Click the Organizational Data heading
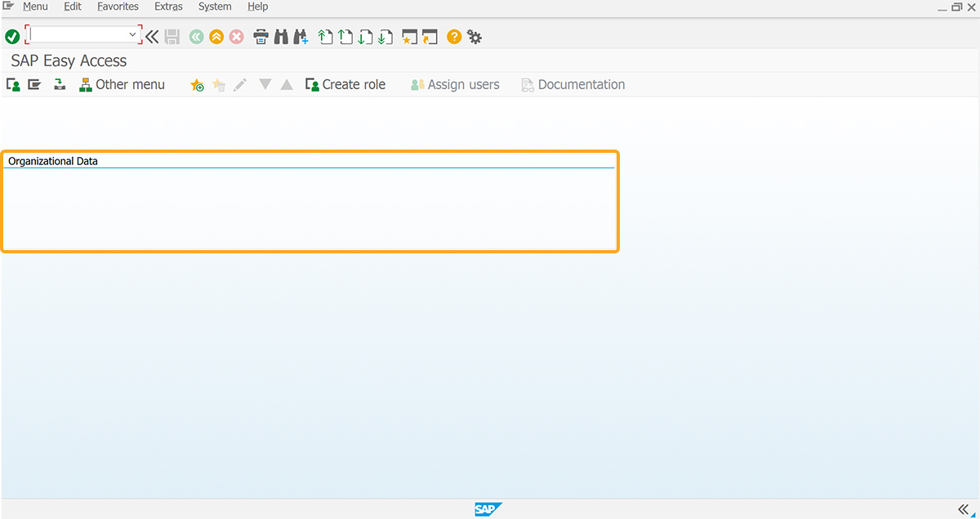980x519 pixels. click(x=53, y=161)
